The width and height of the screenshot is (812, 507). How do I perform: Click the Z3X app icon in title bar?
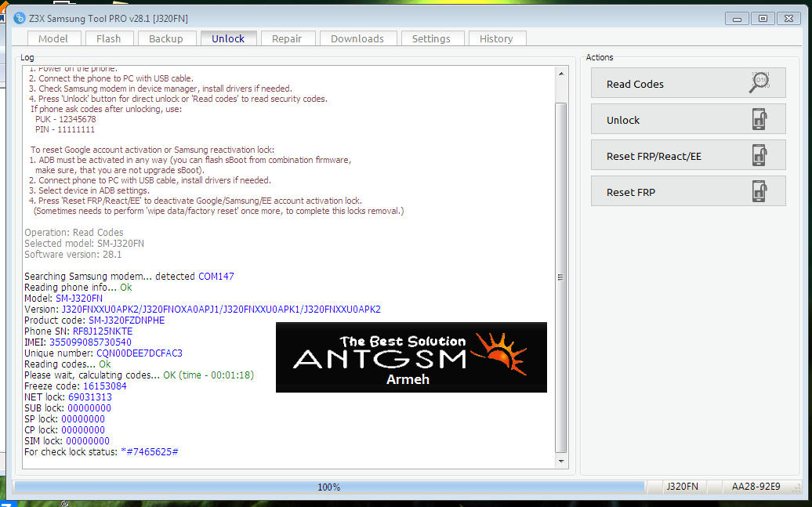(x=19, y=18)
